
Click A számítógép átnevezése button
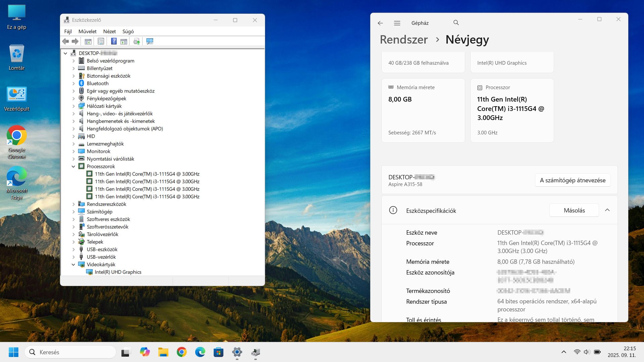(x=573, y=180)
